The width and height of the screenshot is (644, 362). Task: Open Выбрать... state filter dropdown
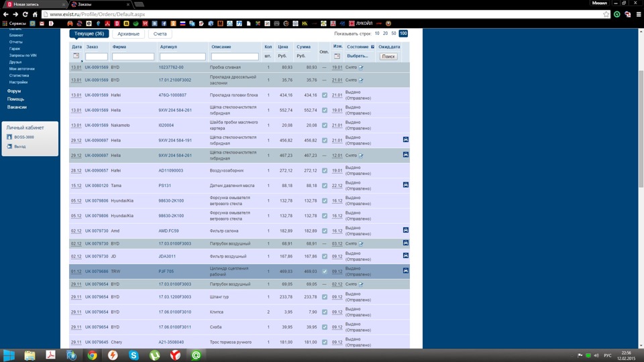358,56
